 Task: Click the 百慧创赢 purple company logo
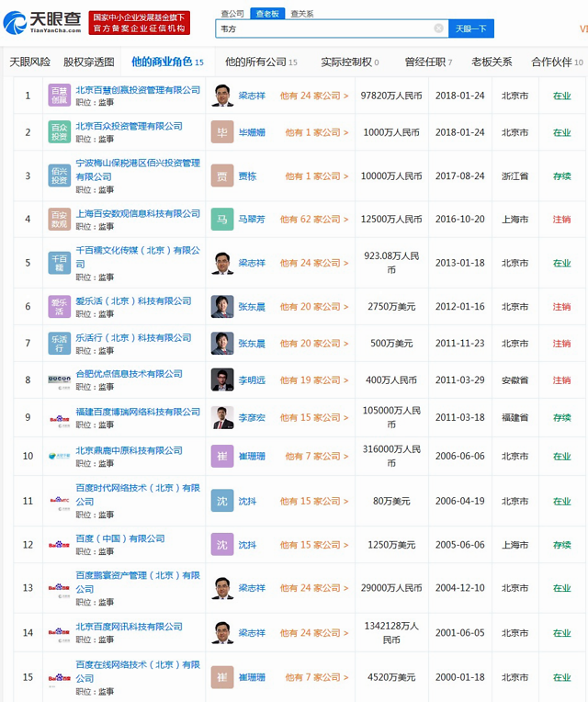[x=59, y=96]
